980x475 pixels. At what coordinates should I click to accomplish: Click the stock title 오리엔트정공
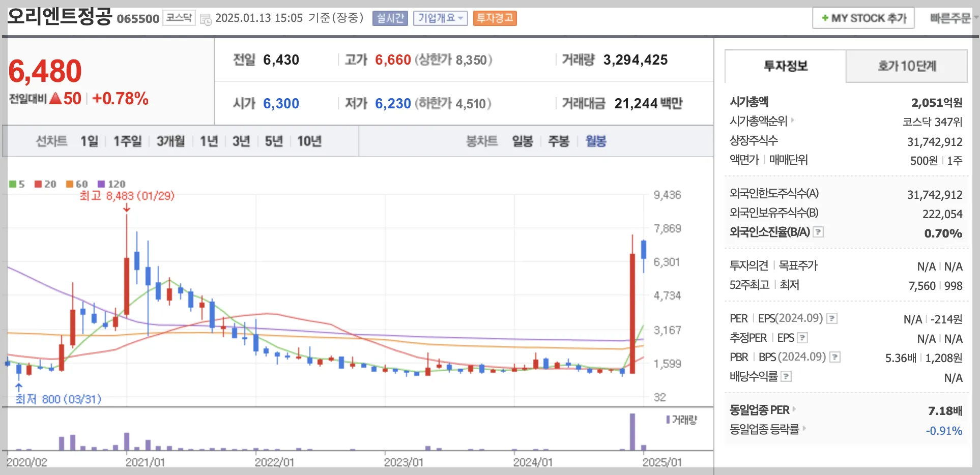[59, 16]
